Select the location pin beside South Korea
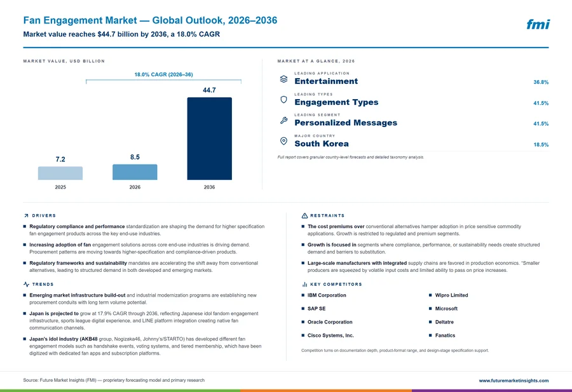This screenshot has width=572, height=392. (x=283, y=141)
